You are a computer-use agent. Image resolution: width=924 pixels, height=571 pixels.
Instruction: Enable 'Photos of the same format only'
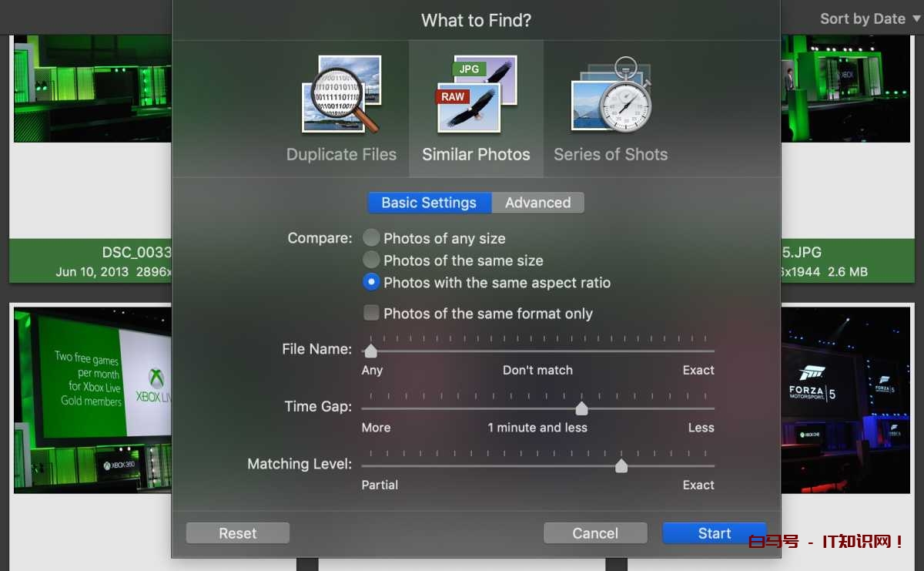(371, 313)
